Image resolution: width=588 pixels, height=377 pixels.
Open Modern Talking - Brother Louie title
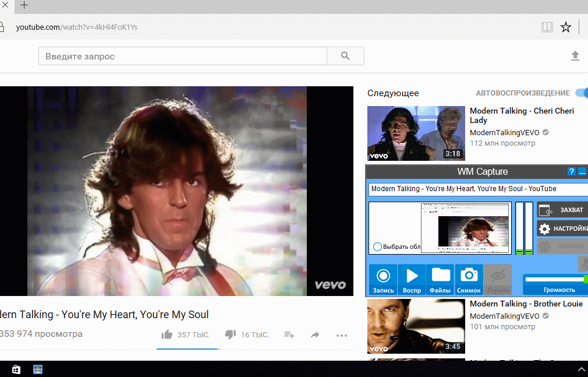click(x=526, y=304)
